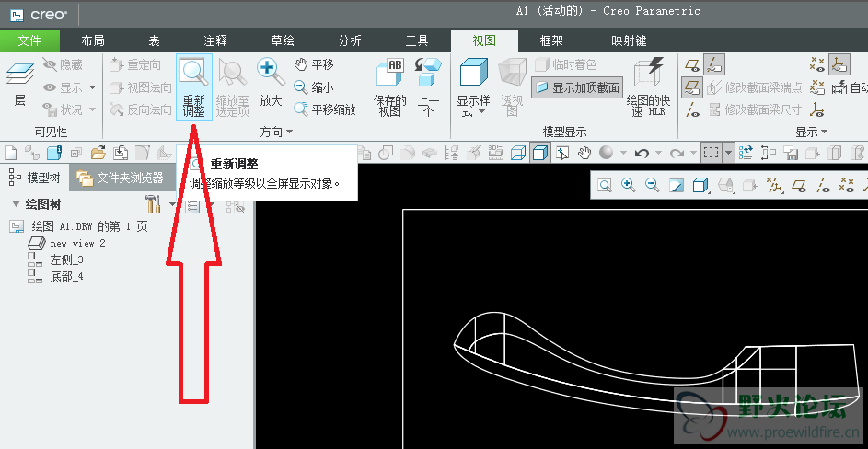Open the 文件夹浏览器 panel tab
This screenshot has height=449, width=868.
pos(121,178)
